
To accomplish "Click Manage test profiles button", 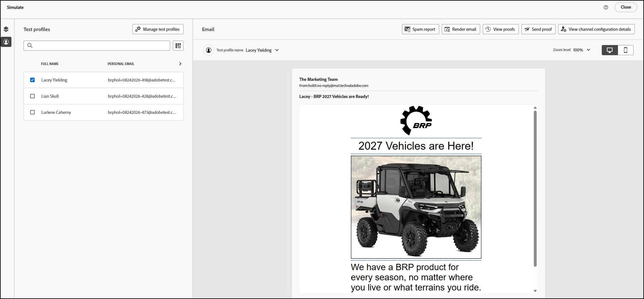I will click(x=158, y=29).
